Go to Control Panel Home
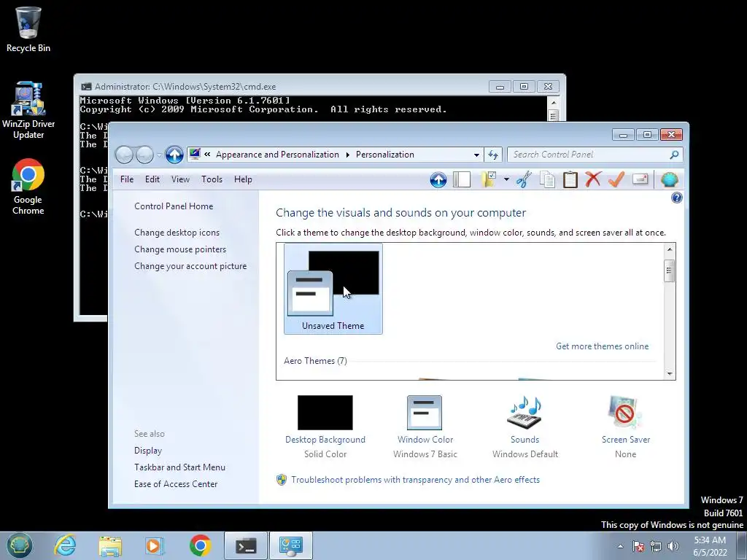 click(174, 206)
